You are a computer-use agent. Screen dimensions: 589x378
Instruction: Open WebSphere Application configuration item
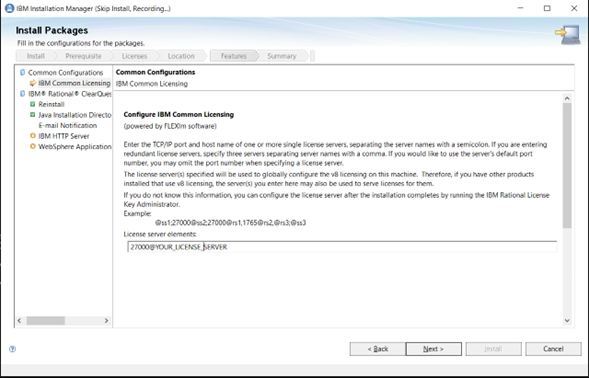point(75,146)
